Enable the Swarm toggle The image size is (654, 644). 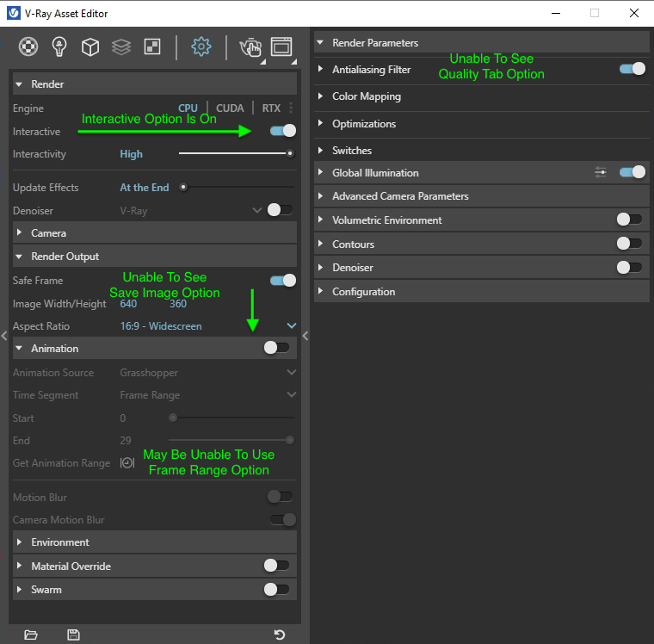[276, 589]
